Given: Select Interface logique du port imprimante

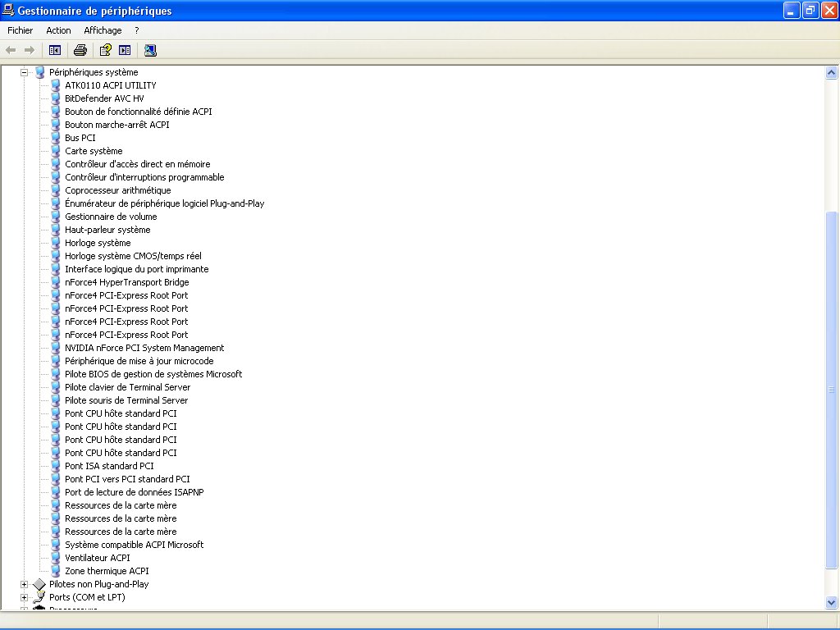Looking at the screenshot, I should click(137, 269).
